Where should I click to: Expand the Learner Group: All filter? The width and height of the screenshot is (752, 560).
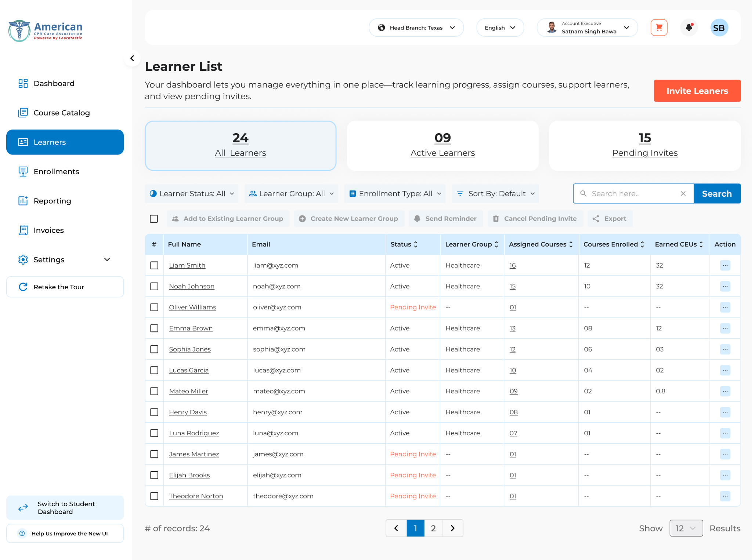(x=291, y=193)
